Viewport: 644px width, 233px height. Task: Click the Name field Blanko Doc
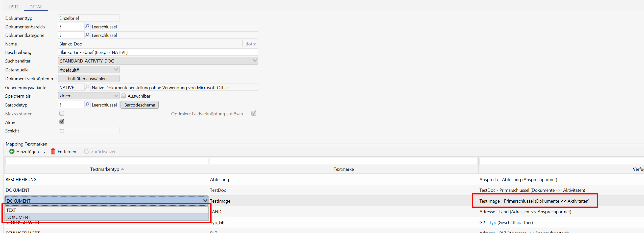(150, 44)
